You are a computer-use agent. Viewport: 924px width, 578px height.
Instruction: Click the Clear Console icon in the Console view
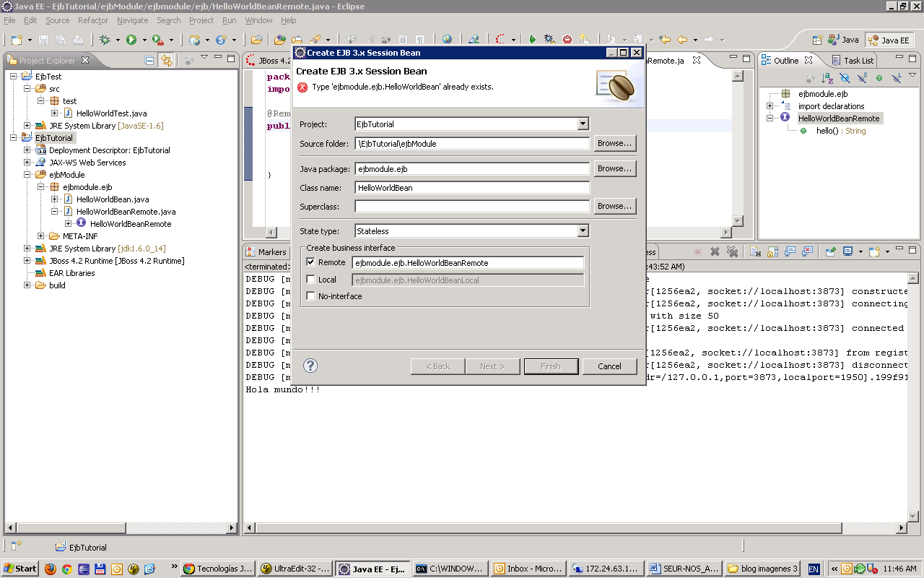click(755, 251)
